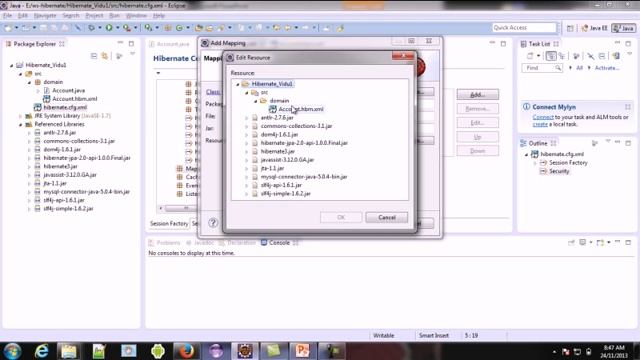Select Session Factory in Outline
Screen dimensions: 640x360
coord(568,162)
